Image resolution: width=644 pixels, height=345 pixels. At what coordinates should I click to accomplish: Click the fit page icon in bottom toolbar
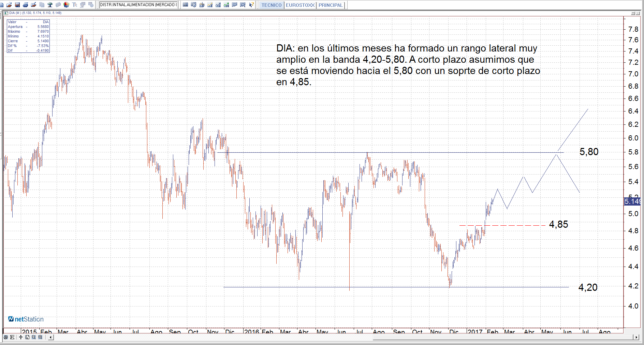click(27, 337)
